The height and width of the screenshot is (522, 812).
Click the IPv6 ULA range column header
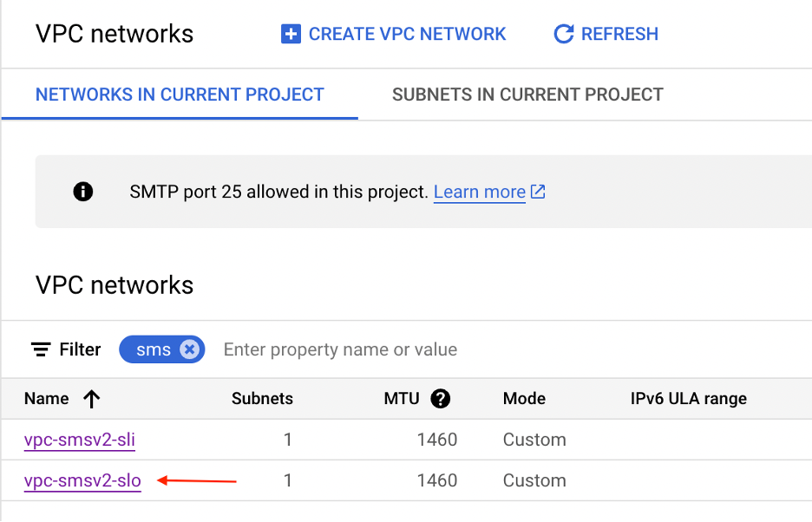click(x=690, y=399)
